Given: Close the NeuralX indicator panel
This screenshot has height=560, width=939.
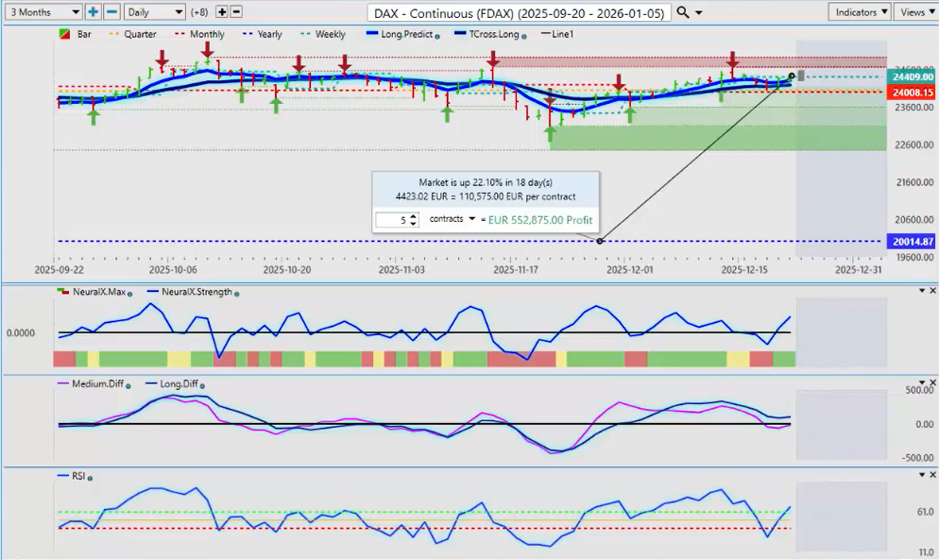Looking at the screenshot, I should 932,291.
